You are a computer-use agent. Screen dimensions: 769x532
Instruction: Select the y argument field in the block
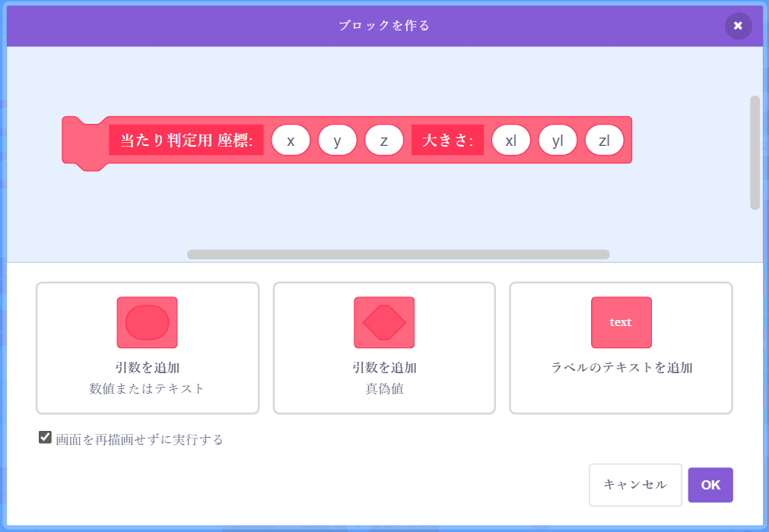pyautogui.click(x=337, y=141)
